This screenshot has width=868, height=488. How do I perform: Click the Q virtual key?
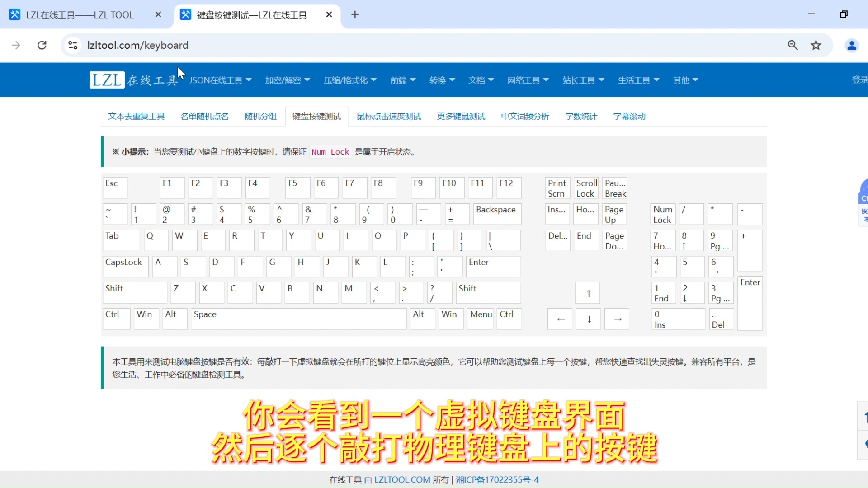156,240
